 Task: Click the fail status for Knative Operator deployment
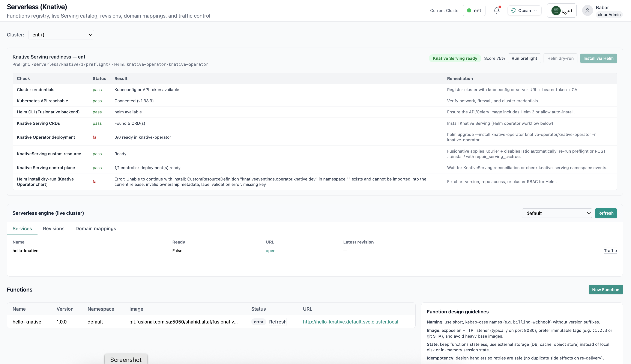[x=95, y=137]
